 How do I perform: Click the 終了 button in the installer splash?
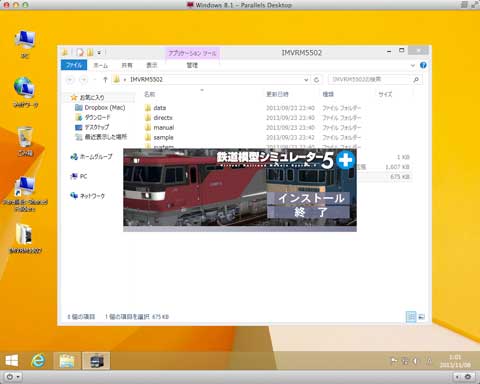[309, 212]
